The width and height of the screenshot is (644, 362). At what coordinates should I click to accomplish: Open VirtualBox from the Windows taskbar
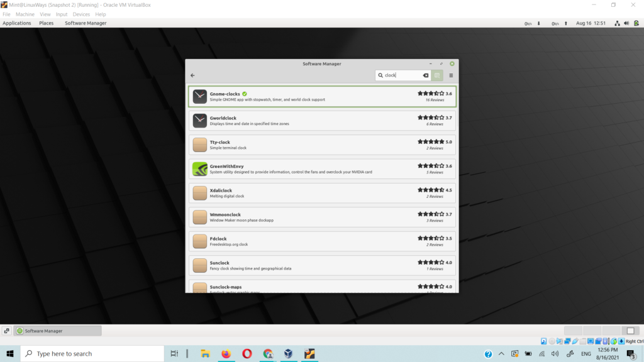(289, 354)
